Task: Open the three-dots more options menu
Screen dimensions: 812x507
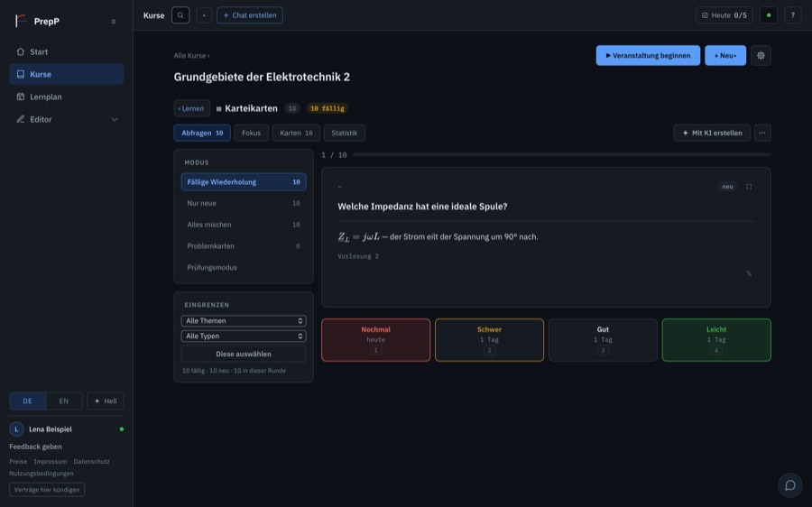Action: (x=762, y=134)
